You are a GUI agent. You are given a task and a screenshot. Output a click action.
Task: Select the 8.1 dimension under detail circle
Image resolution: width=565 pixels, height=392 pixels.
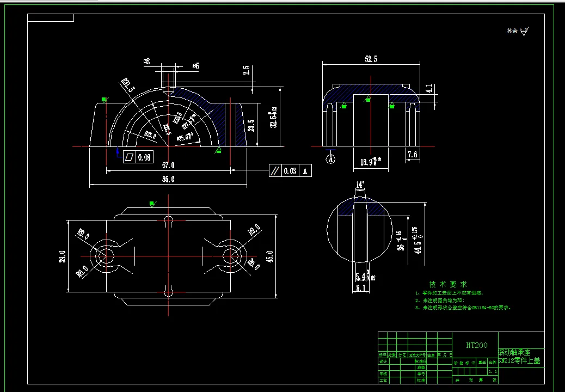click(361, 288)
